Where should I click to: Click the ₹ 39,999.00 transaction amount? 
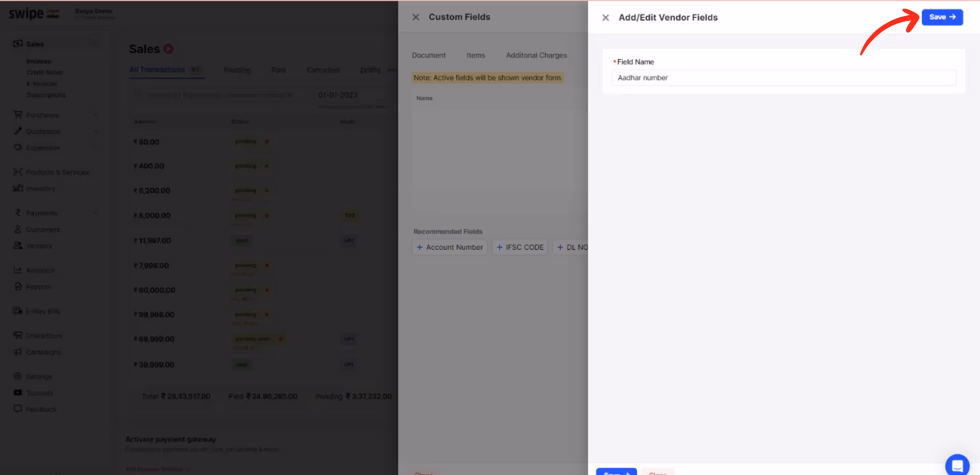[x=154, y=365]
